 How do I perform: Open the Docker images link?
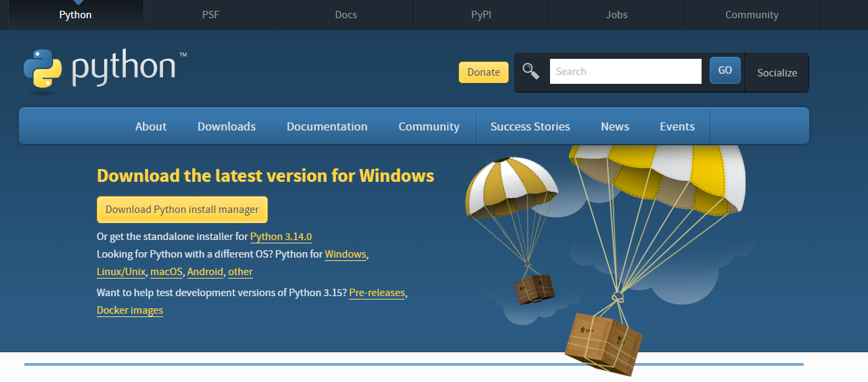[x=130, y=310]
